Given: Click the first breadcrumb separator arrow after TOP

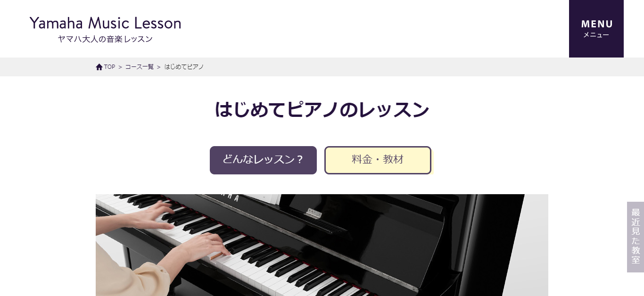Looking at the screenshot, I should pyautogui.click(x=120, y=67).
